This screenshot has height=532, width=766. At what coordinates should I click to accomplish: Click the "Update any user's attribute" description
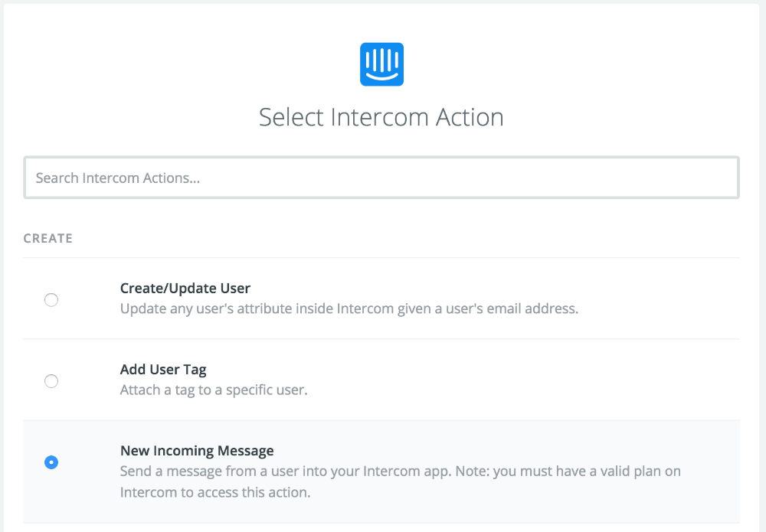point(349,309)
